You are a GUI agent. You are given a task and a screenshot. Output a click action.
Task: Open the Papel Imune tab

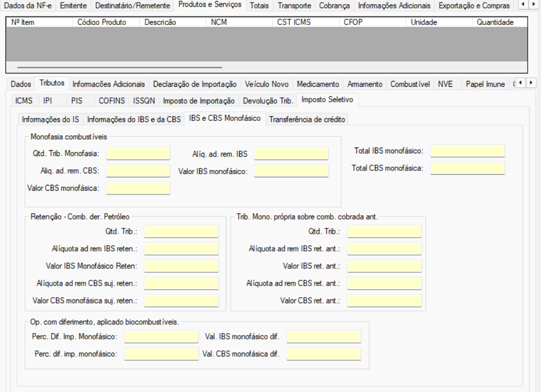[485, 84]
